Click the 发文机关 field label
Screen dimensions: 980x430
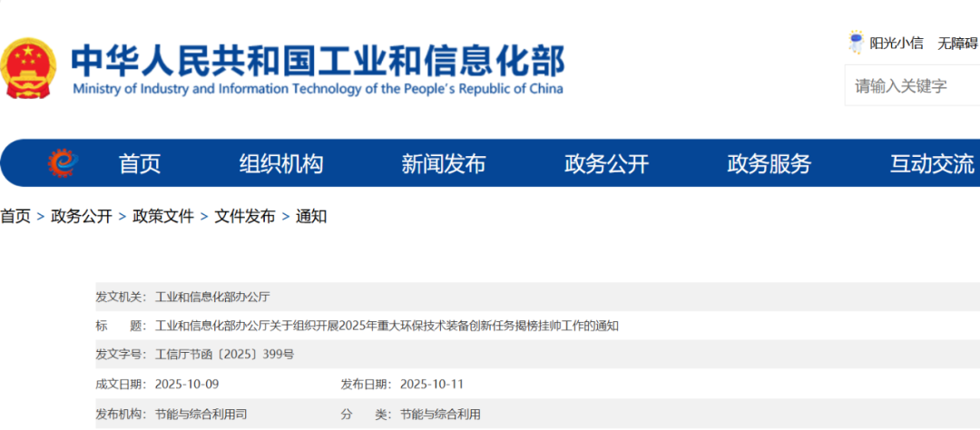(x=120, y=297)
